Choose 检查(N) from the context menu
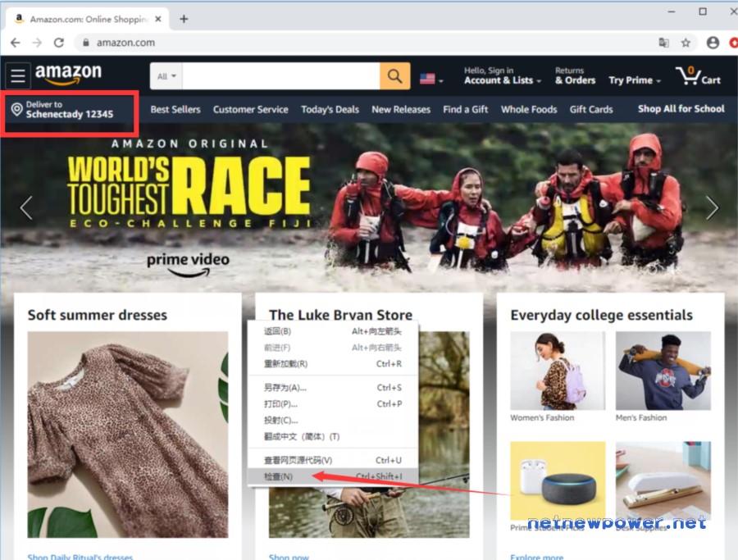 pos(332,476)
